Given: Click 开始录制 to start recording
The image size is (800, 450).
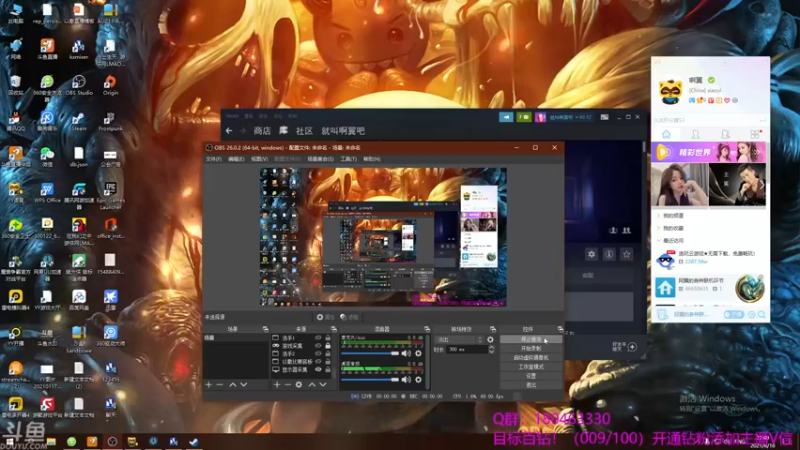Looking at the screenshot, I should 531,348.
